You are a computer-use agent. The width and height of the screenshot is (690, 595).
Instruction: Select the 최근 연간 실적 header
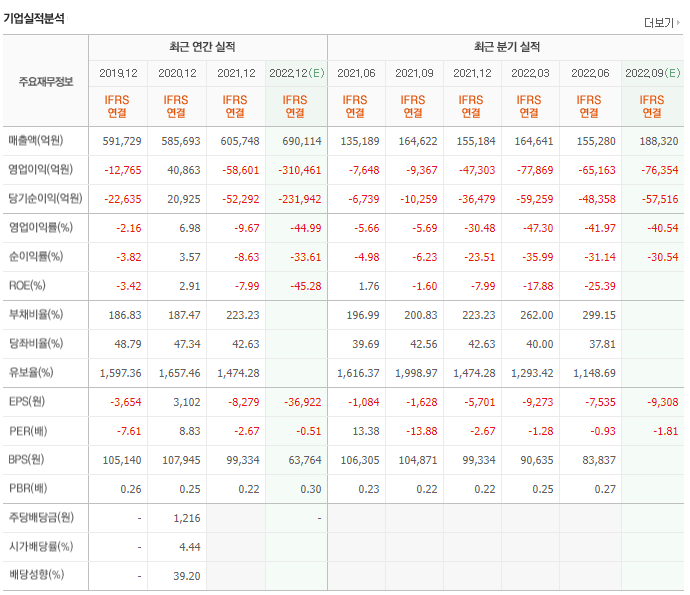(x=202, y=47)
